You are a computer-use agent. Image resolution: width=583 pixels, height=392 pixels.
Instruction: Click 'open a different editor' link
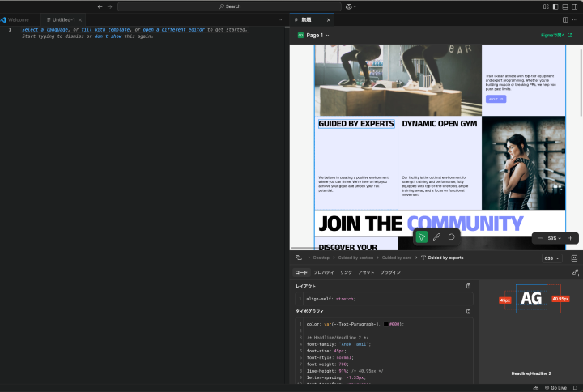[x=173, y=30]
